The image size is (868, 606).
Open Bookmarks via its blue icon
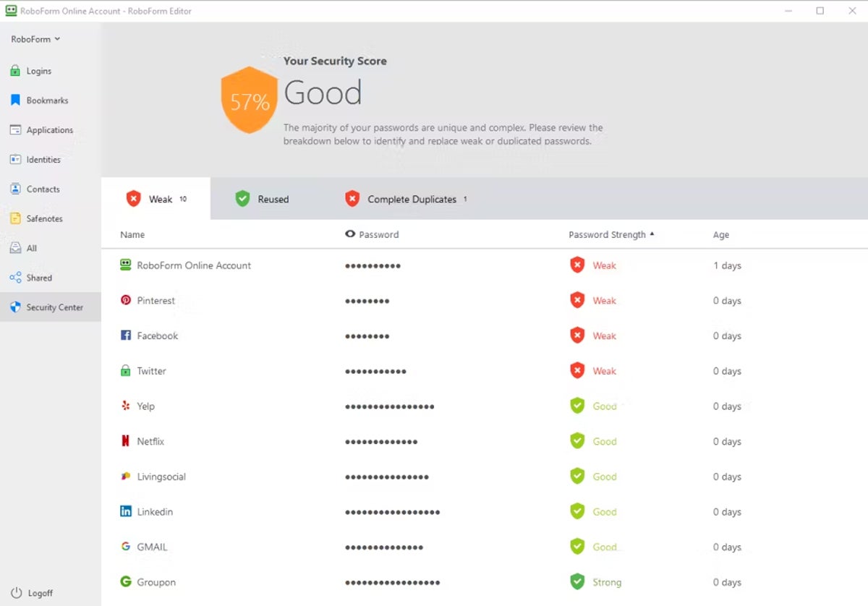[14, 101]
